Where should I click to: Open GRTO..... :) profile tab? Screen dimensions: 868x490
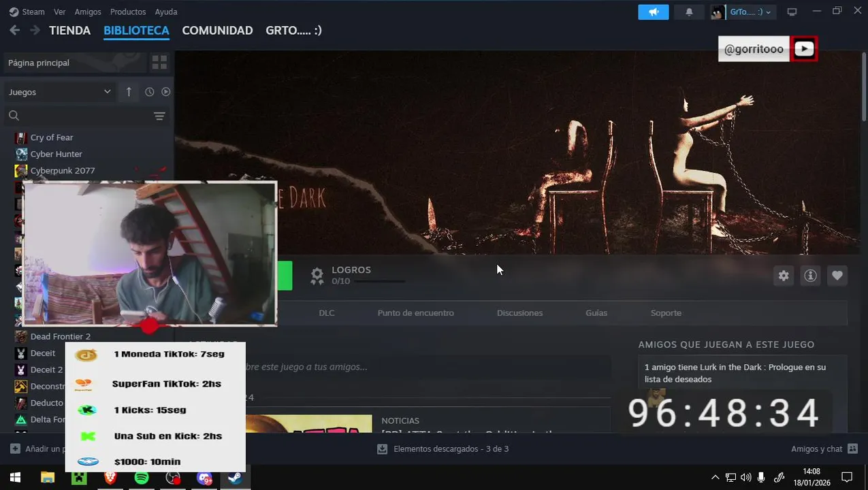[293, 31]
